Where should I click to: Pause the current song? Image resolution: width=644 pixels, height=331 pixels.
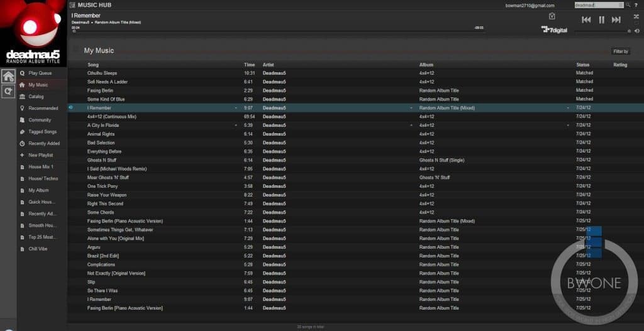(x=601, y=19)
